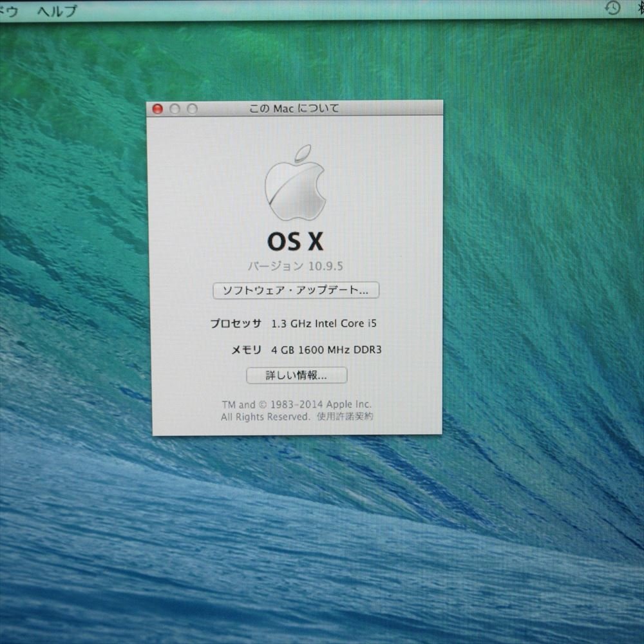
Task: Close the この Mac について window
Action: tap(157, 109)
